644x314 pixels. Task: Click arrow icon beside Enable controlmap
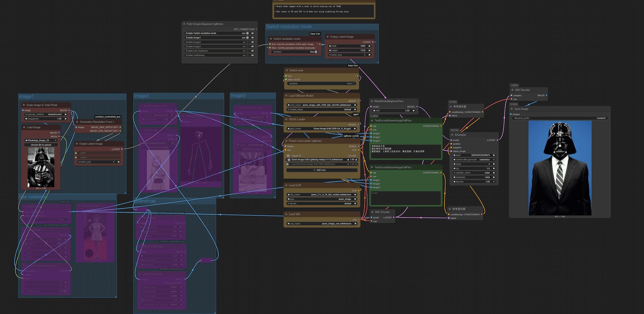point(253,55)
